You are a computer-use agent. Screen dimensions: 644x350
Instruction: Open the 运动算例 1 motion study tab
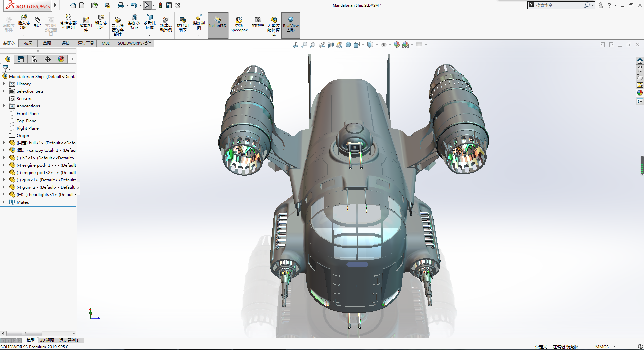tap(69, 340)
